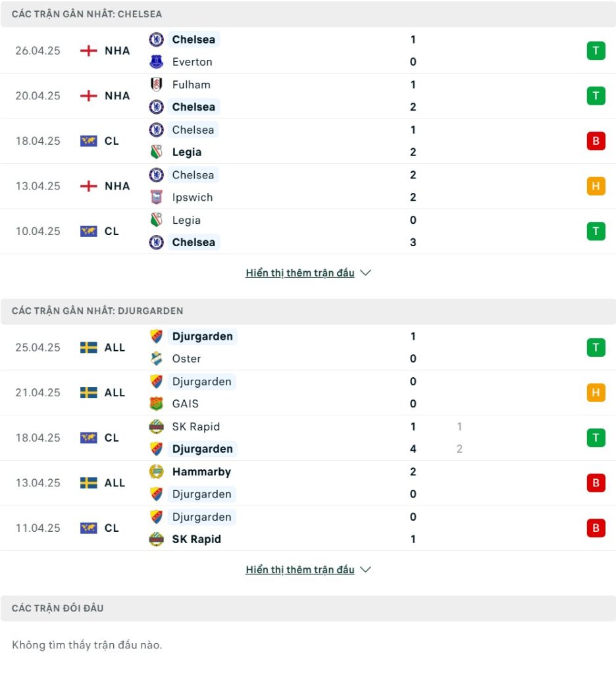Click the Hammarby club crest icon
616x674 pixels.
156,471
